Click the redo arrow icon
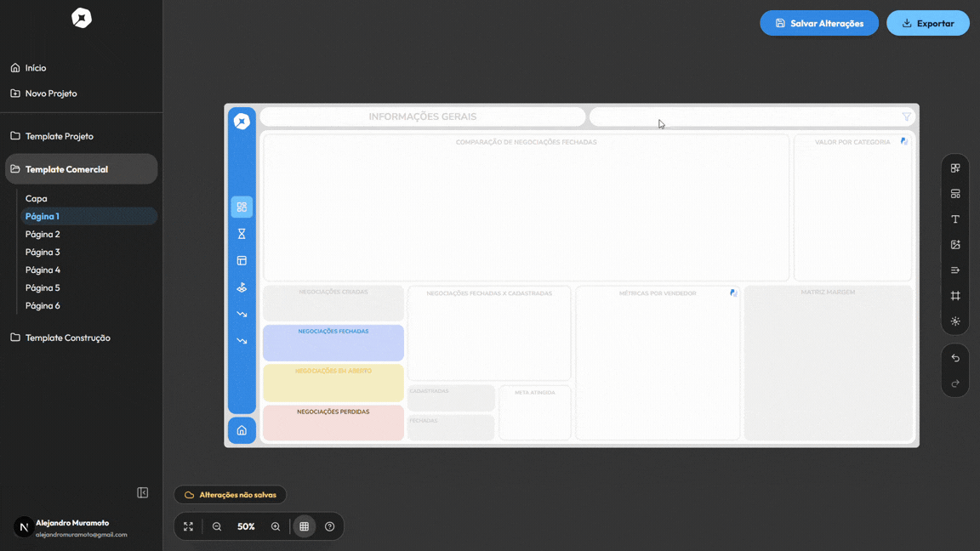Viewport: 980px width, 551px height. pyautogui.click(x=955, y=383)
